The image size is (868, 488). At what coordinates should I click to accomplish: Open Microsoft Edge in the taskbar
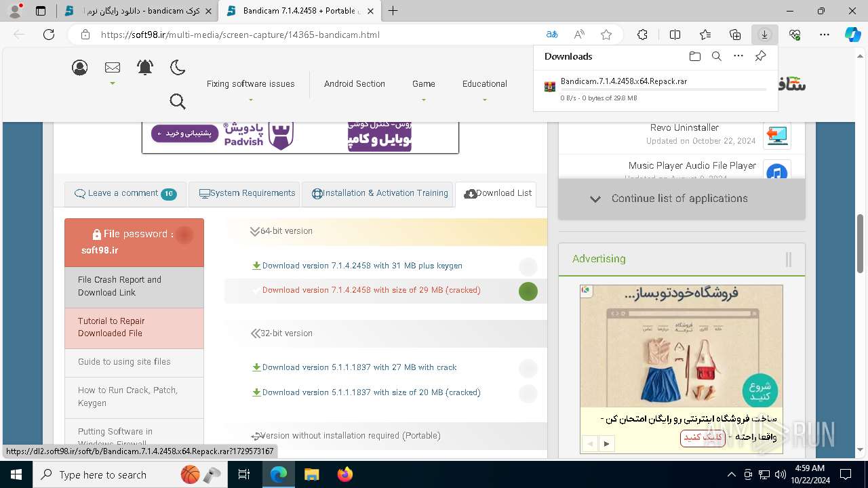point(279,474)
